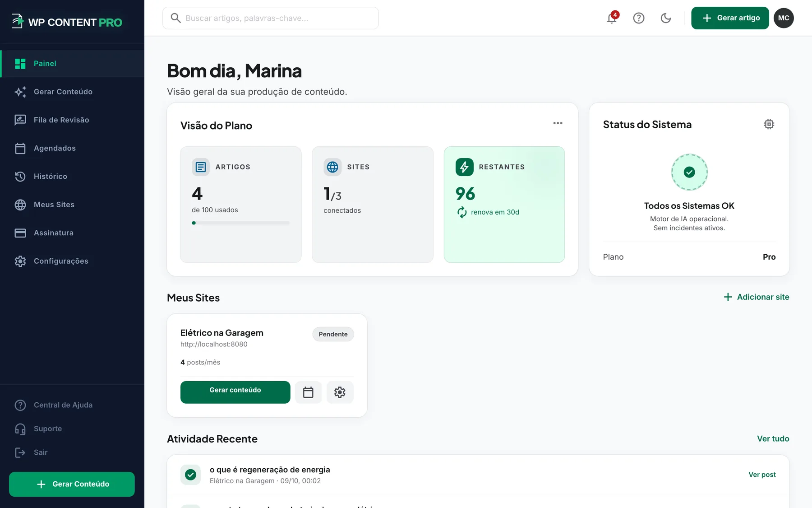812x508 pixels.
Task: Click Ver post for regeneração de energia
Action: point(762,475)
